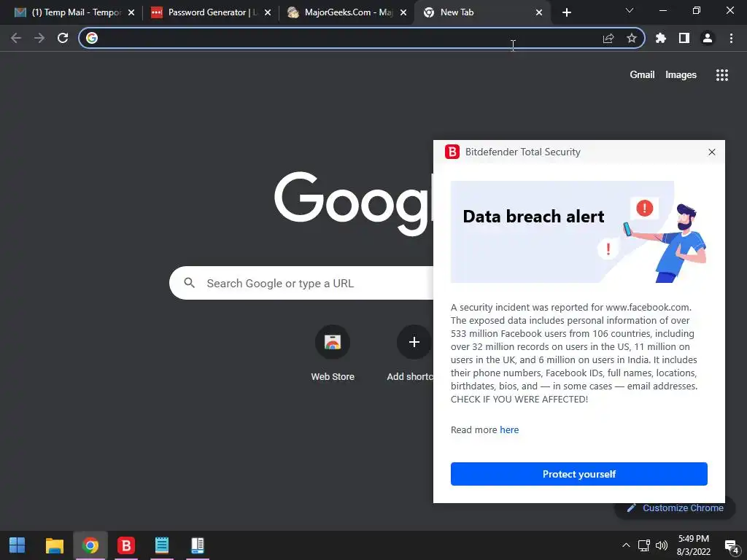
Task: Open the Chrome profile avatar icon
Action: point(708,38)
